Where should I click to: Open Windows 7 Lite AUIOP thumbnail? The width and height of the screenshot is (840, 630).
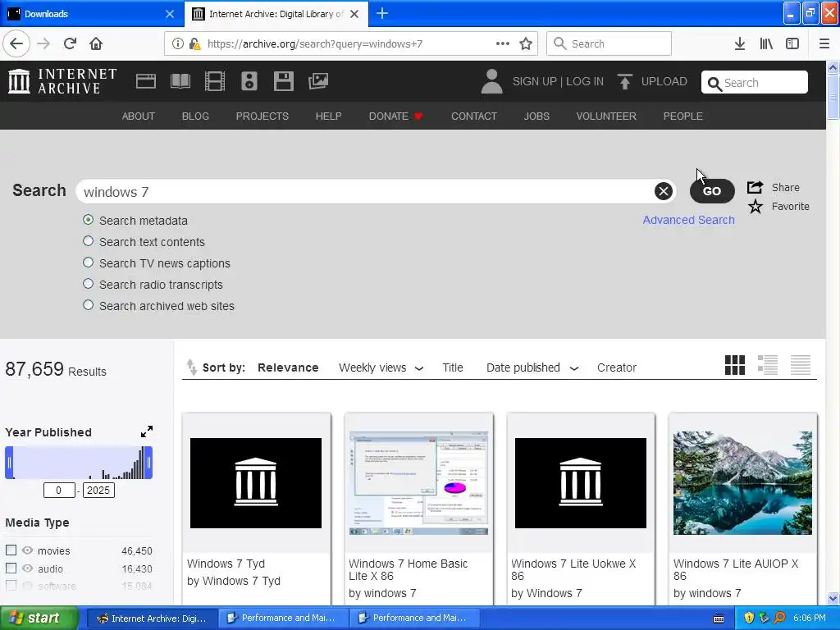(x=742, y=483)
